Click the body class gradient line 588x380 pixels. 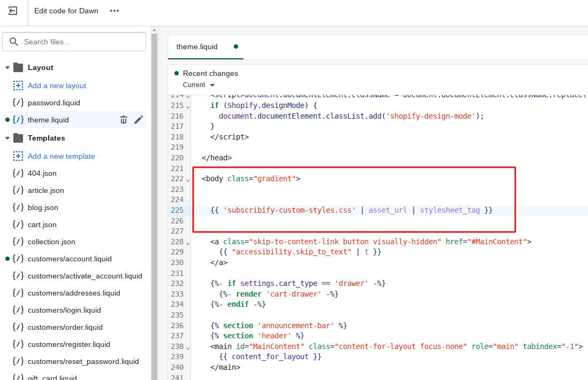click(251, 179)
